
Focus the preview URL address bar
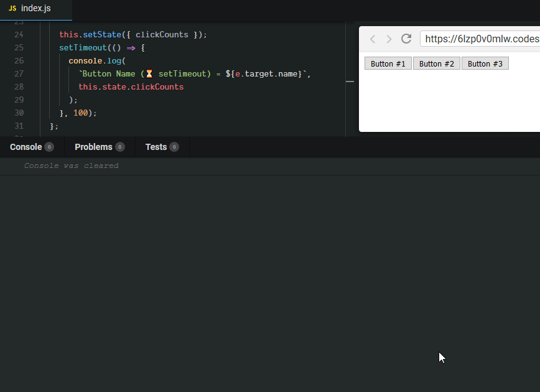479,39
